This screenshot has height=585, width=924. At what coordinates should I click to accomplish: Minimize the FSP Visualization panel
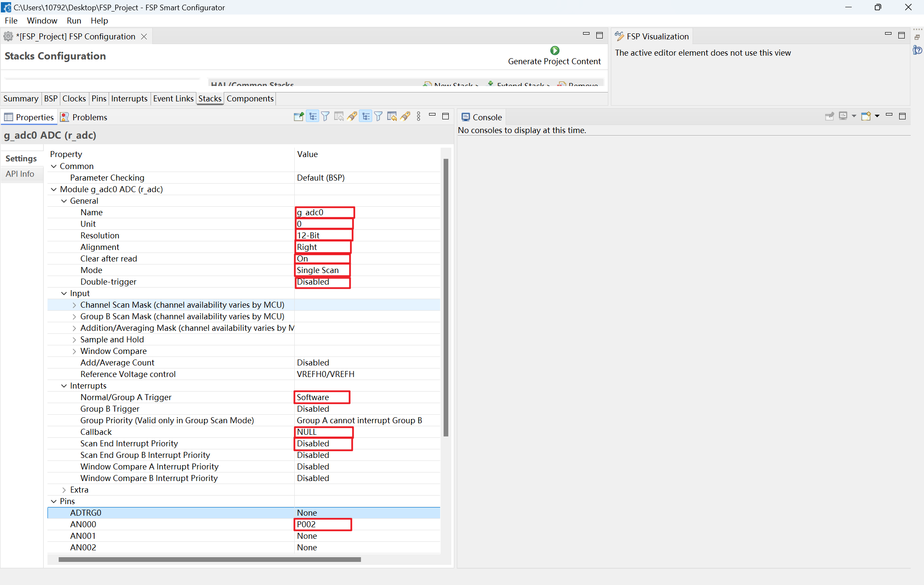888,34
